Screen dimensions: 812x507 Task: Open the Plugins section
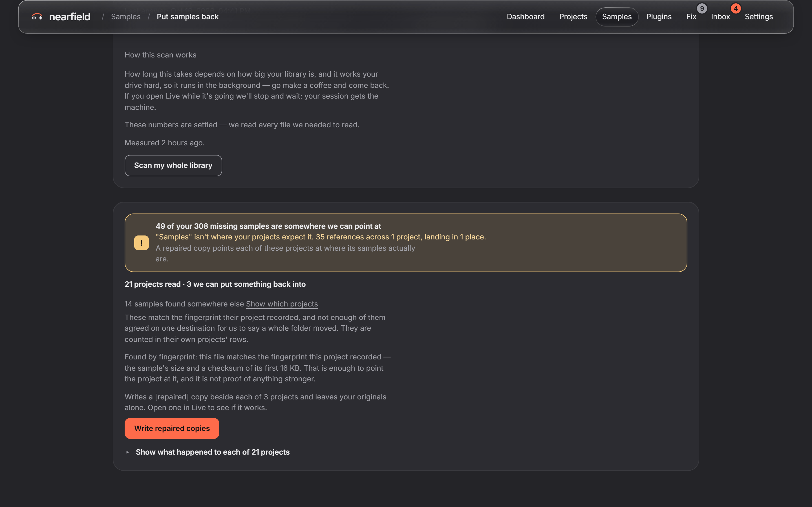coord(659,17)
